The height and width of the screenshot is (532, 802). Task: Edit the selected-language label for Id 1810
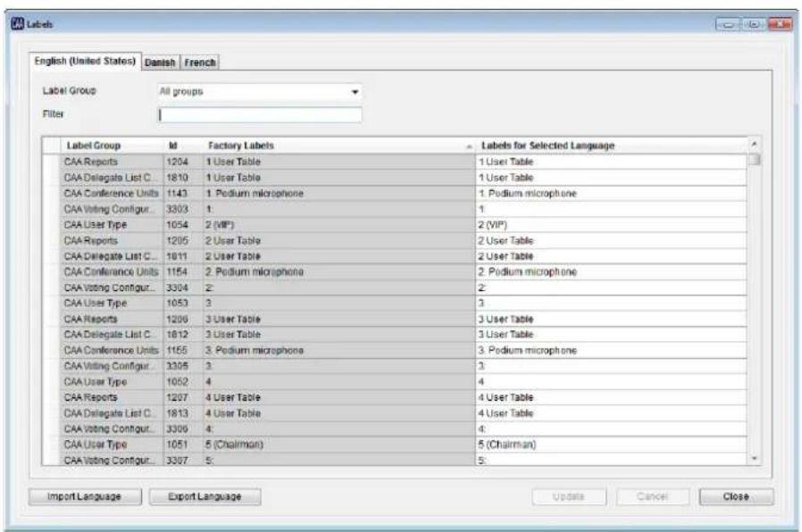[x=611, y=178]
